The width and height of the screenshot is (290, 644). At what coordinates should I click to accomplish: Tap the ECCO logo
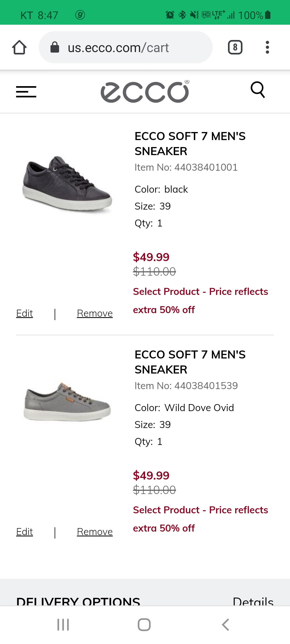[x=145, y=92]
